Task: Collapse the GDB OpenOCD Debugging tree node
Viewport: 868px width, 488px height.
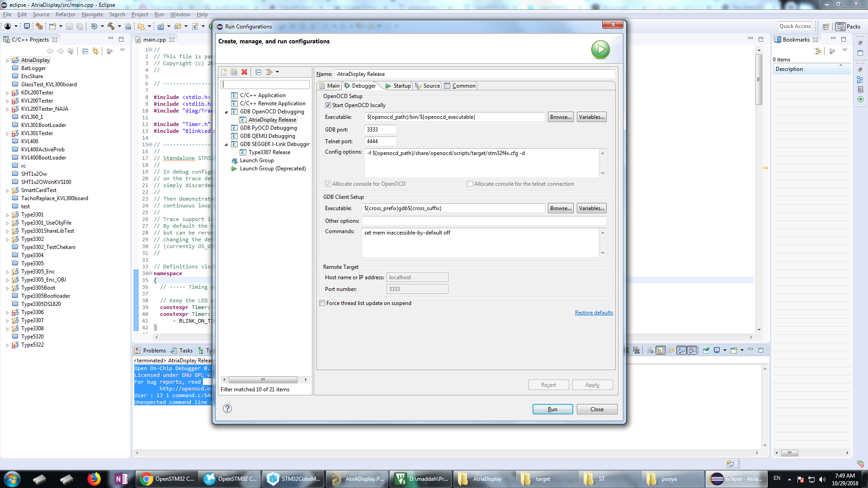Action: [x=226, y=112]
